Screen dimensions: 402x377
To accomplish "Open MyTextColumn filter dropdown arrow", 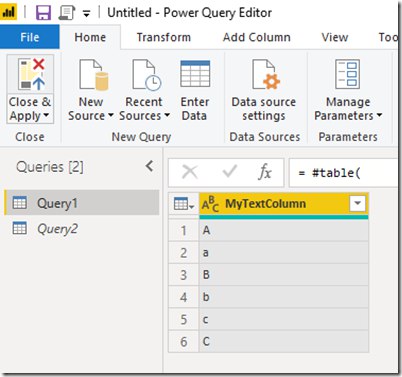I will pos(357,203).
